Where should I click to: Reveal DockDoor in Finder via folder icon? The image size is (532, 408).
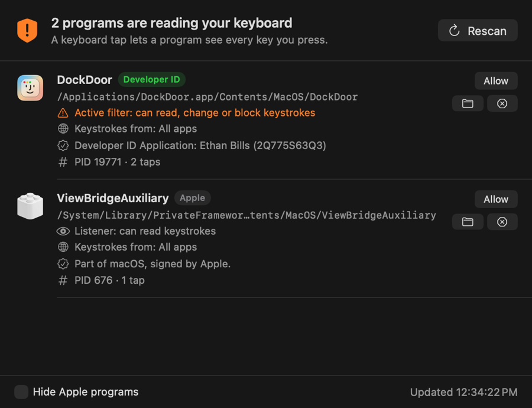tap(468, 103)
